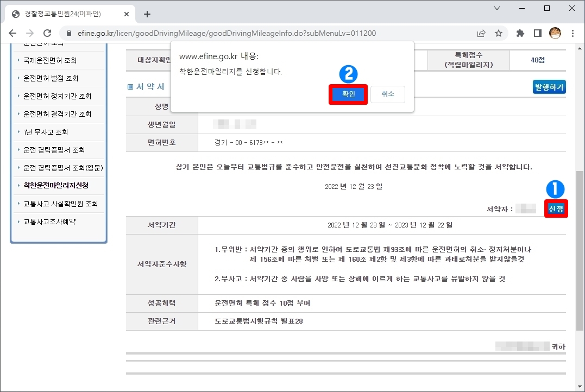
Task: Bookmark this page with the star icon
Action: pos(499,33)
